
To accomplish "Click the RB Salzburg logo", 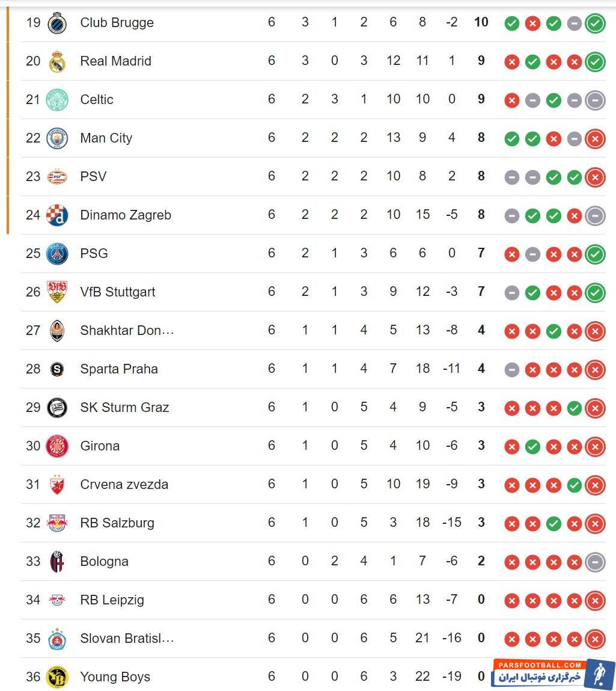I will coord(57,523).
